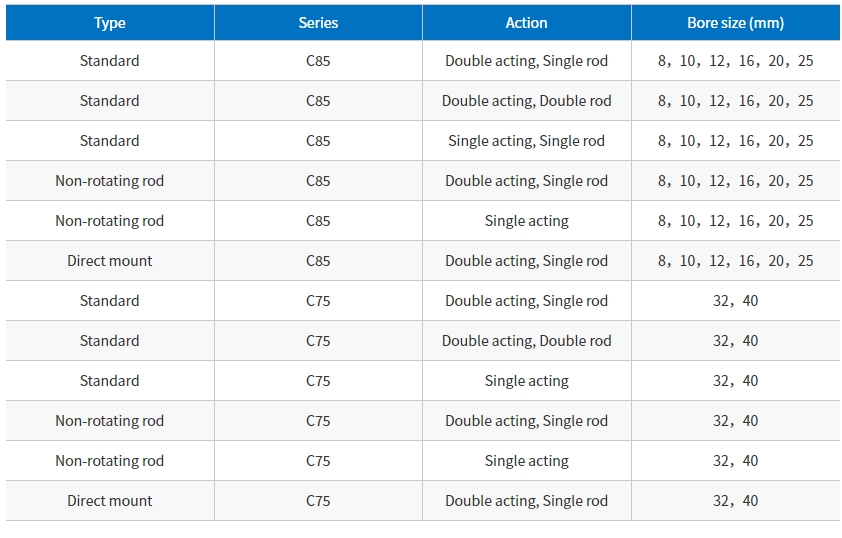Screen dimensions: 842x538
Task: Select first Standard C85 row type cell
Action: pos(110,61)
